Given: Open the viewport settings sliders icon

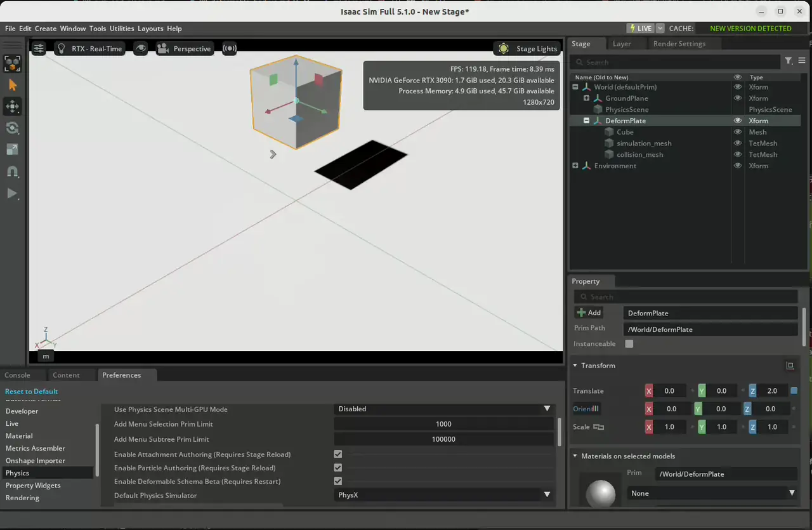Looking at the screenshot, I should coord(38,48).
